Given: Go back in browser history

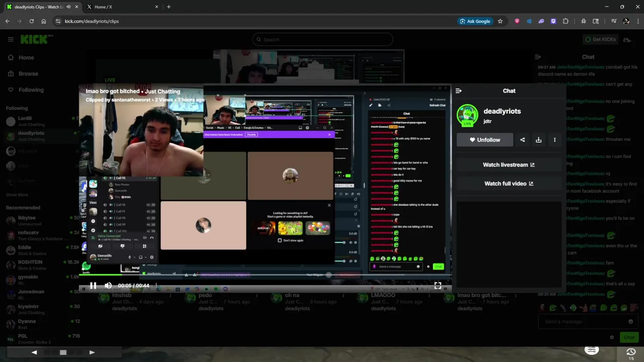Looking at the screenshot, I should [7, 21].
